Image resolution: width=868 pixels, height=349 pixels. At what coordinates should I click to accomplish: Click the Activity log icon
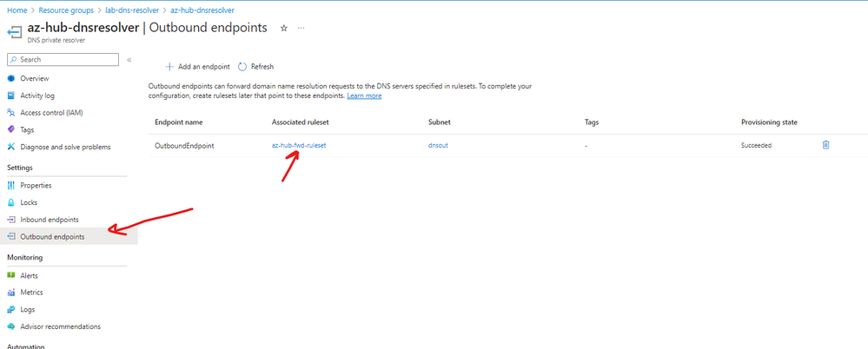11,95
